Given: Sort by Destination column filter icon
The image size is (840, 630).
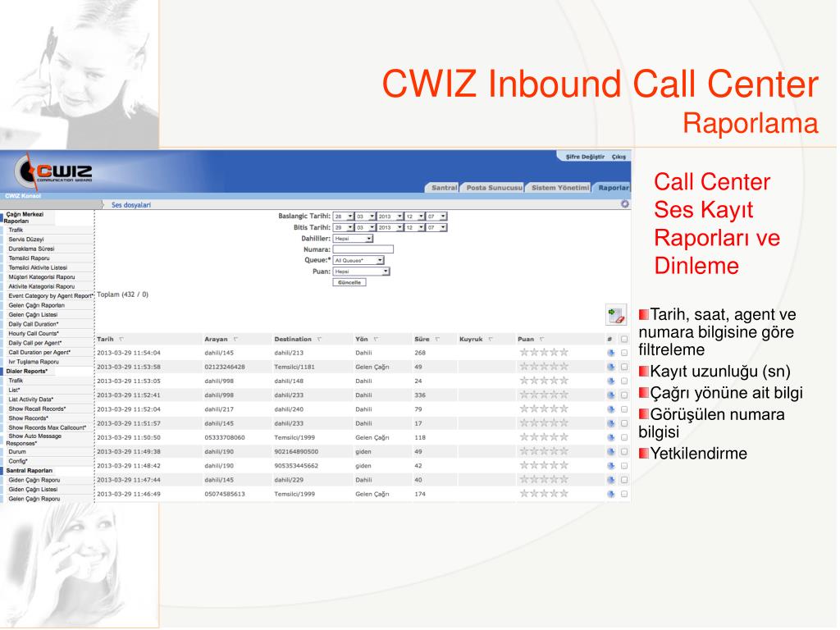Looking at the screenshot, I should coord(319,339).
